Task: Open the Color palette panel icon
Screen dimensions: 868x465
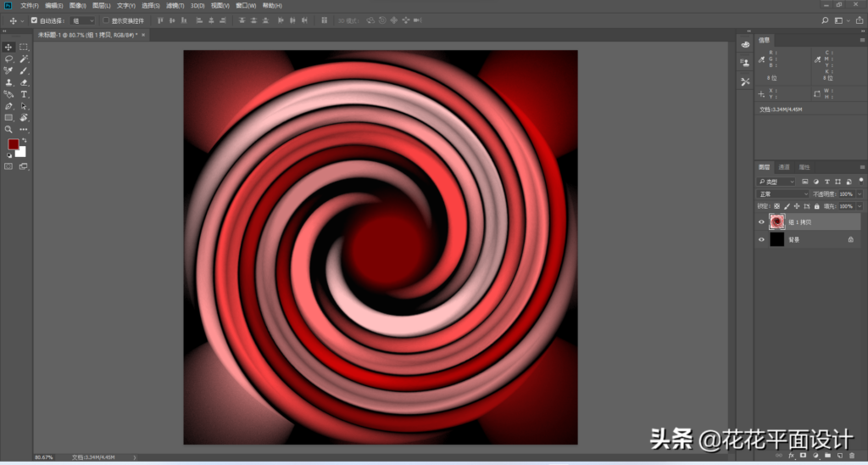Action: (x=745, y=45)
